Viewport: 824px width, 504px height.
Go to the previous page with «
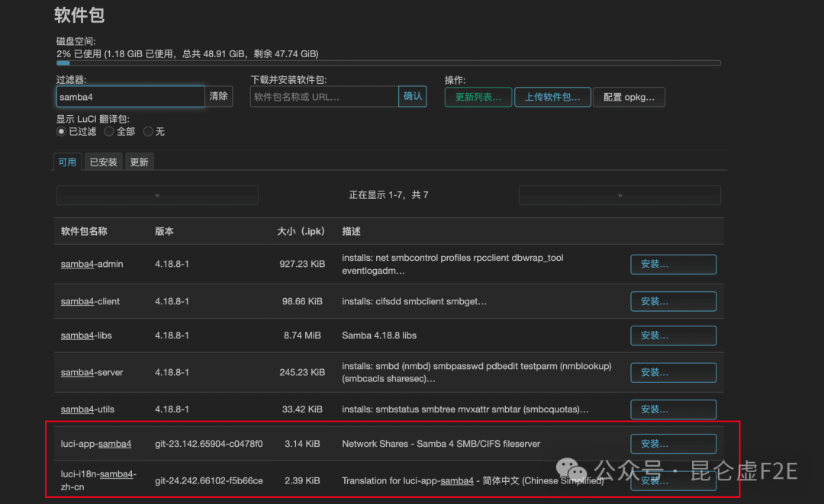(x=157, y=195)
